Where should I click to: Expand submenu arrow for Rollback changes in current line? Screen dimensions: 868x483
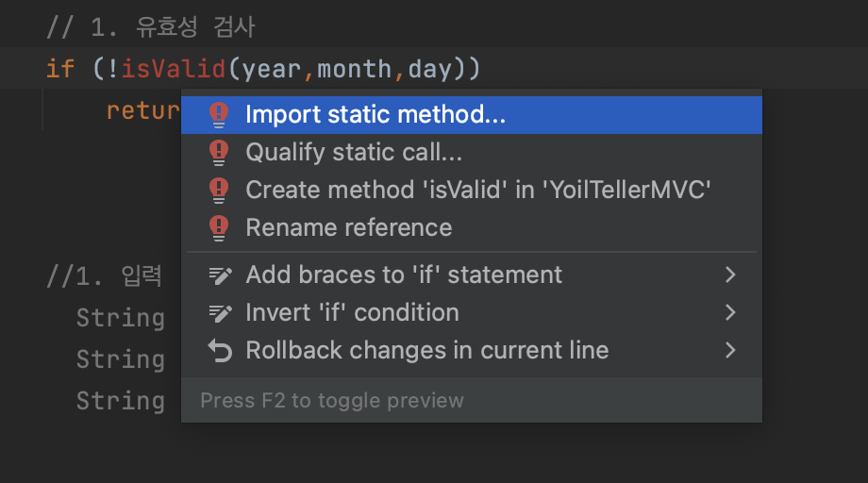pos(730,350)
